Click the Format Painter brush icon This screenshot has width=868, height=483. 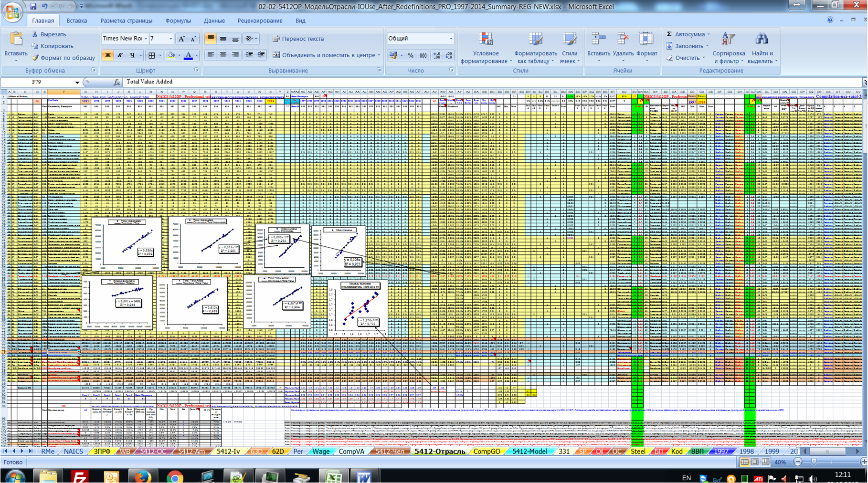pyautogui.click(x=35, y=58)
